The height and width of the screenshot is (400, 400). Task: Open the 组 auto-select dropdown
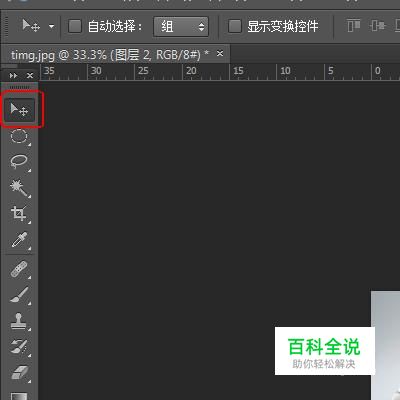coord(181,26)
